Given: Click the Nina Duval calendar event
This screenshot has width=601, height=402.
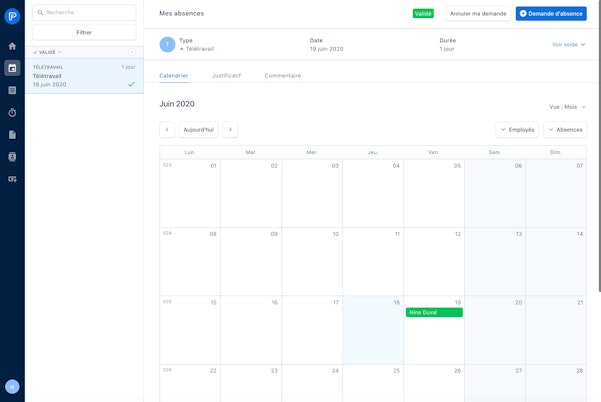Looking at the screenshot, I should coord(434,312).
